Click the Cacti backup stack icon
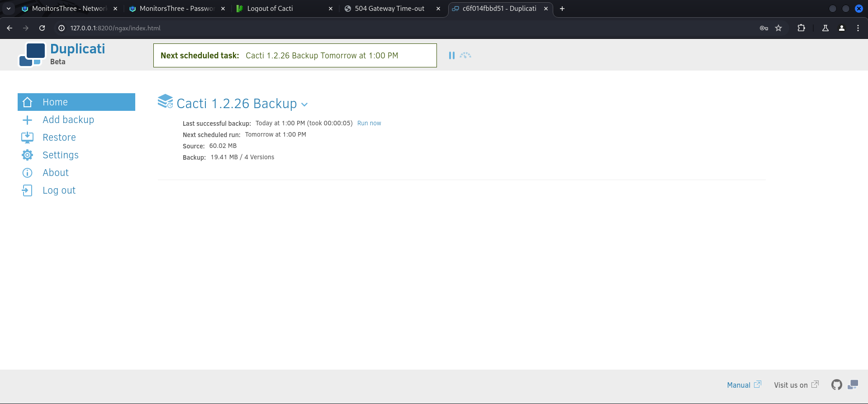Screen dimensions: 868x404 click(165, 101)
